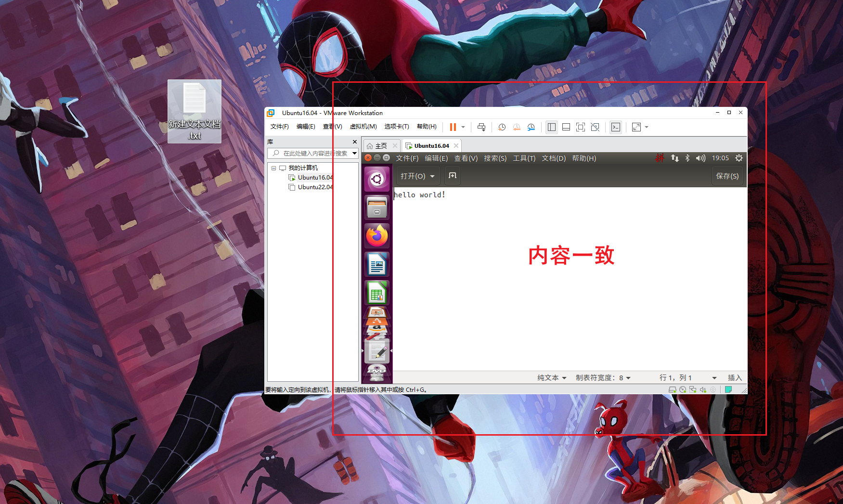
Task: Toggle the console view icon in VMware toolbar
Action: pos(616,127)
